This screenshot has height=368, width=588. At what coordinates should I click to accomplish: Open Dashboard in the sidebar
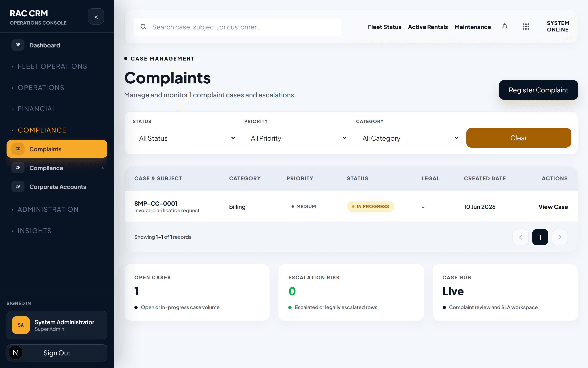pyautogui.click(x=57, y=45)
